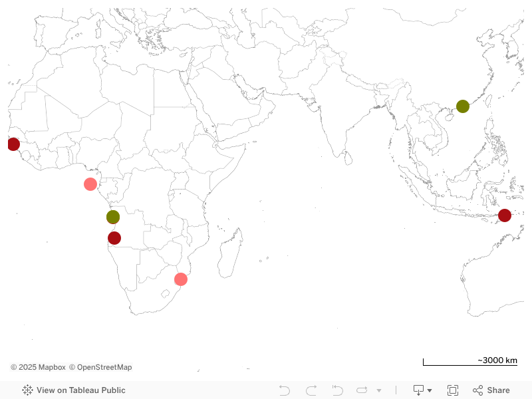
Task: Select the dark red dot in southern Angola
Action: click(x=114, y=238)
